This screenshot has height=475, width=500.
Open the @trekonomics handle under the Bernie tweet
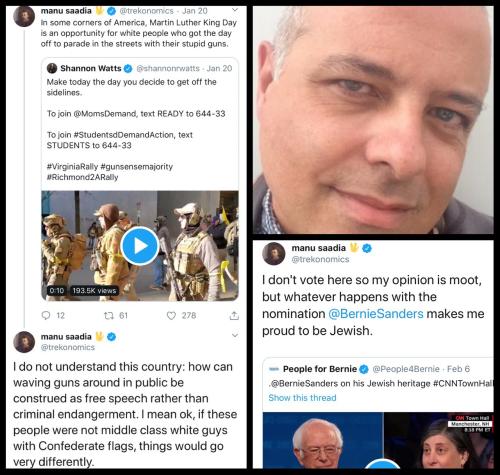coord(320,259)
